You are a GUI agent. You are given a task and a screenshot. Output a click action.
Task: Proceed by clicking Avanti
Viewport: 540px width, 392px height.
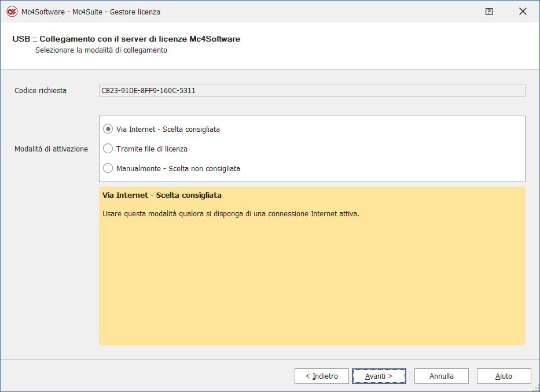379,376
